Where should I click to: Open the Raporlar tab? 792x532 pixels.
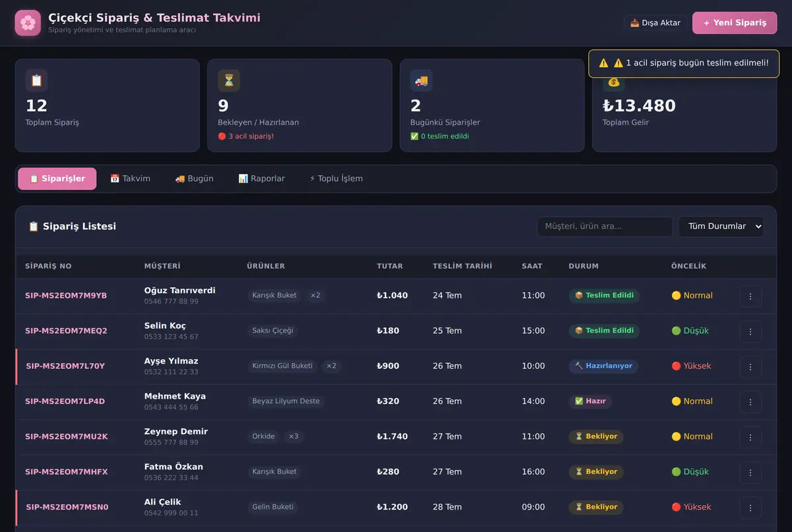pyautogui.click(x=261, y=179)
